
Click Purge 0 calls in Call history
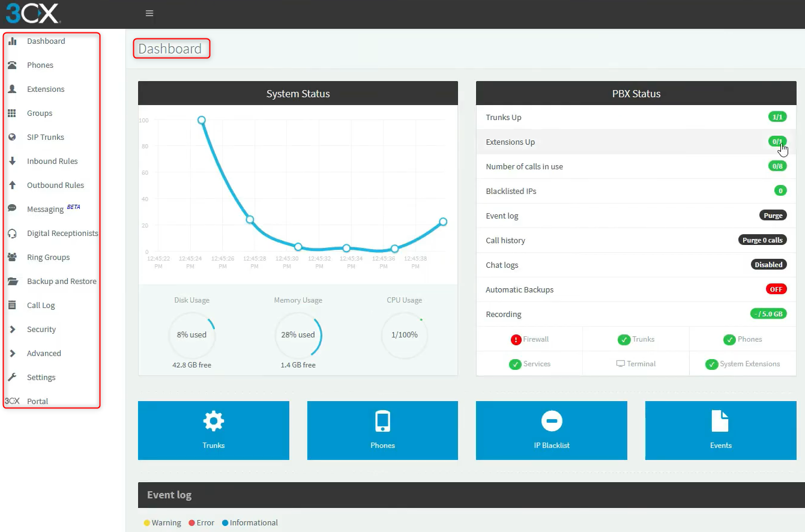pyautogui.click(x=762, y=239)
